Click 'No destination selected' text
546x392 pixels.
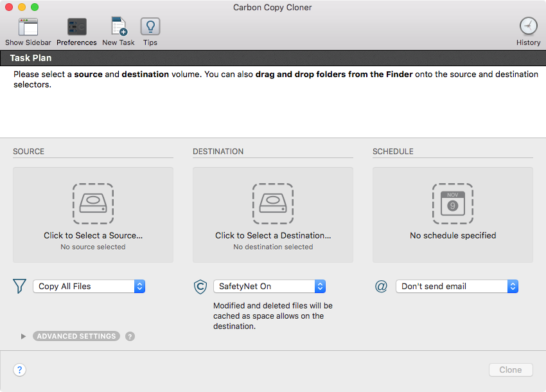[273, 247]
